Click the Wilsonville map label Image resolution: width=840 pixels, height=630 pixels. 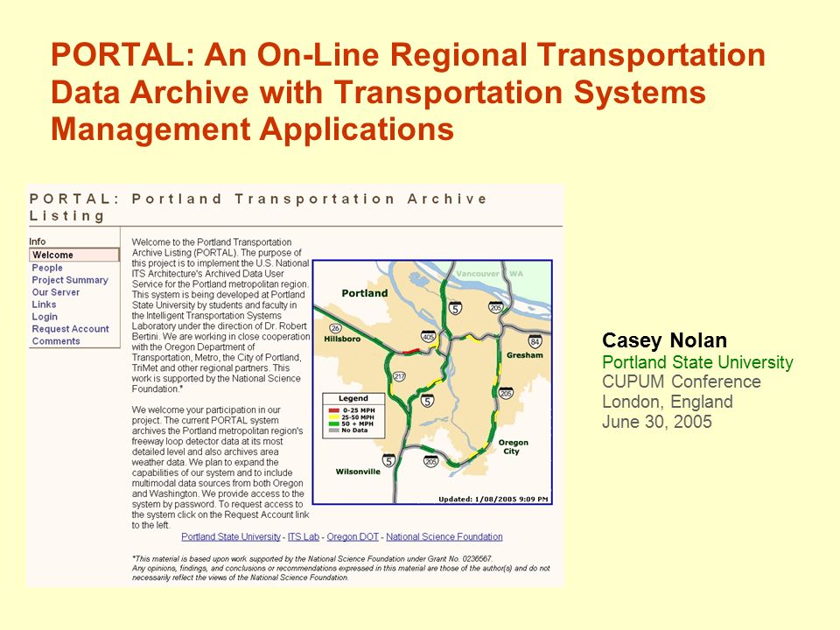pyautogui.click(x=358, y=472)
